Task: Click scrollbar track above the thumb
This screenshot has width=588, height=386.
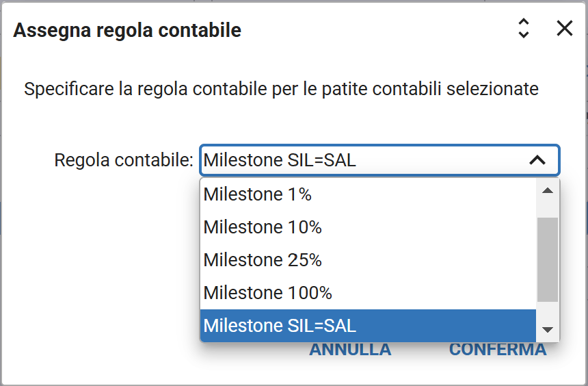Action: point(547,208)
